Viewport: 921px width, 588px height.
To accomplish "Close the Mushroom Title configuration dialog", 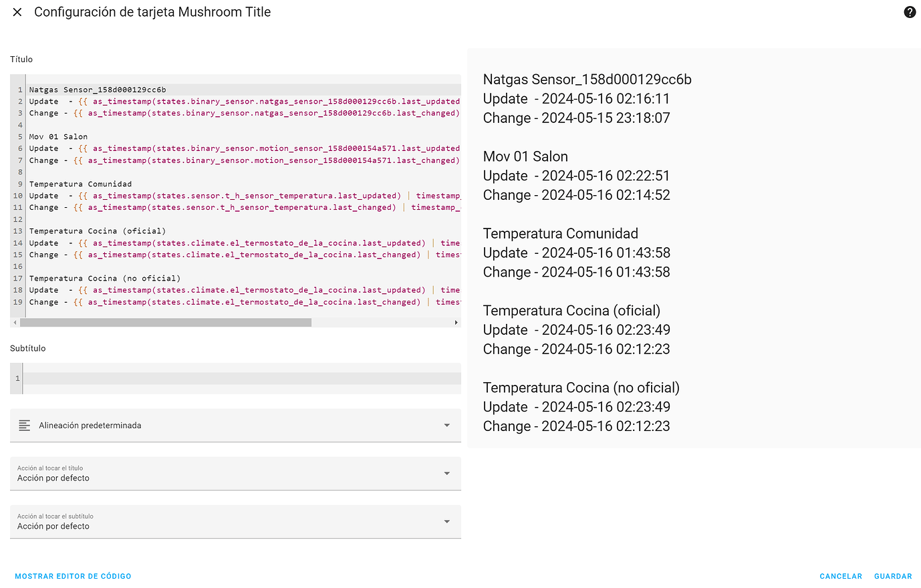I will pos(17,11).
